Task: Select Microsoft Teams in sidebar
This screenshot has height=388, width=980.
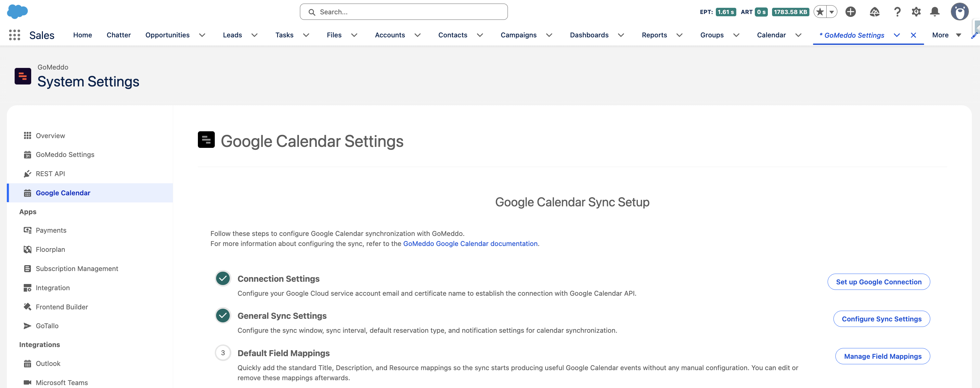Action: (90, 382)
